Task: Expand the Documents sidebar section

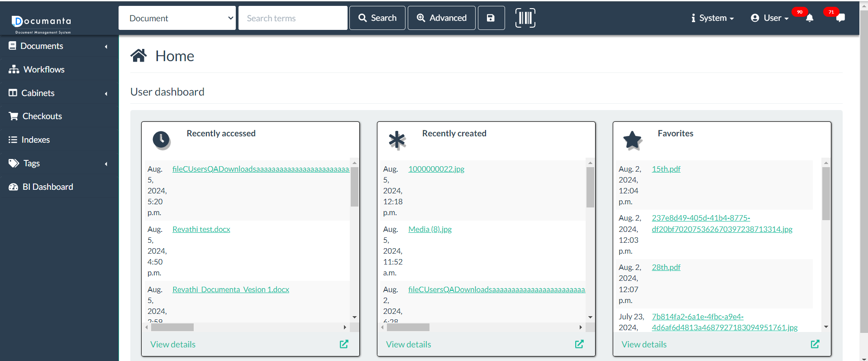Action: 59,46
